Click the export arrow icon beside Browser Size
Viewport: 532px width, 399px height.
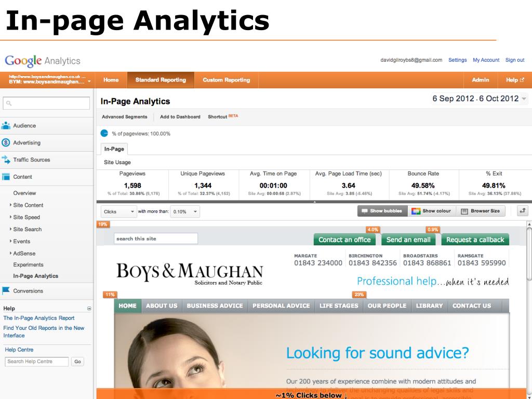(x=523, y=211)
